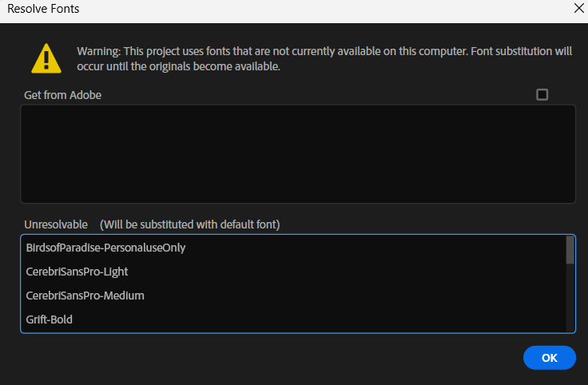Select BirdsofParadise-PersonaluseOnly in the font list

tap(105, 248)
